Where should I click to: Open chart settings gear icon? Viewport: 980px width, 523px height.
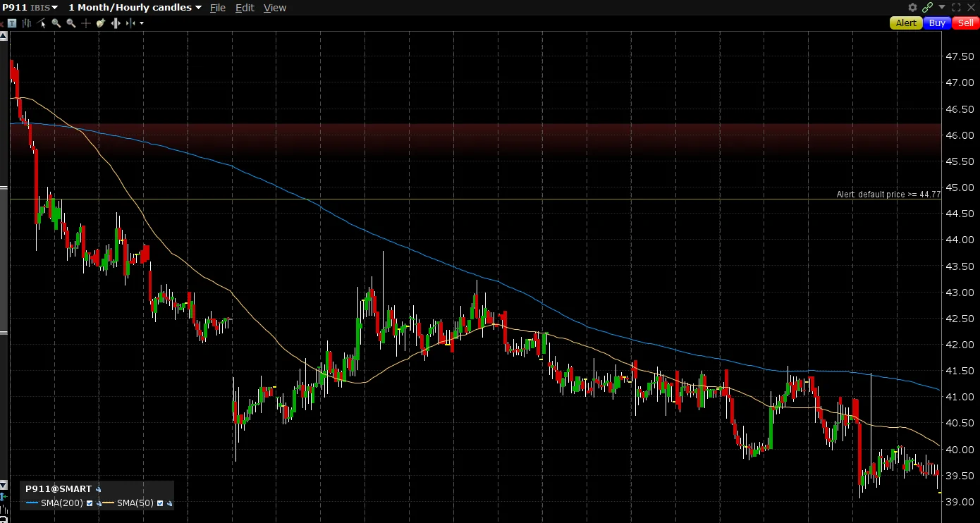913,7
